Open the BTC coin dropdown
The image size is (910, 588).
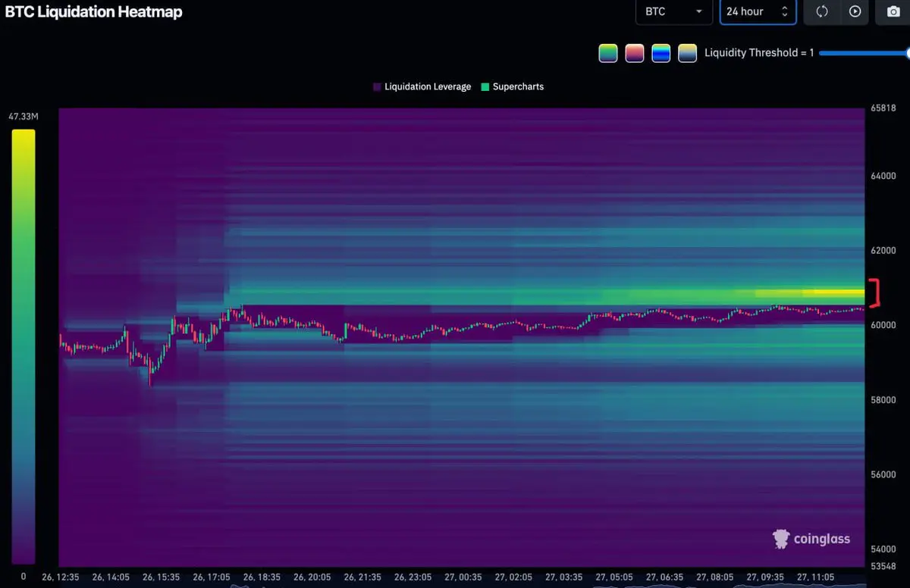[x=673, y=11]
